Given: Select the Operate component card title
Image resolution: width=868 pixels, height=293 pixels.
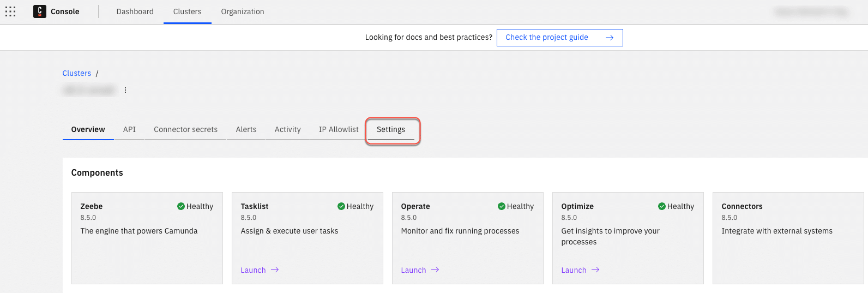Looking at the screenshot, I should [x=415, y=206].
